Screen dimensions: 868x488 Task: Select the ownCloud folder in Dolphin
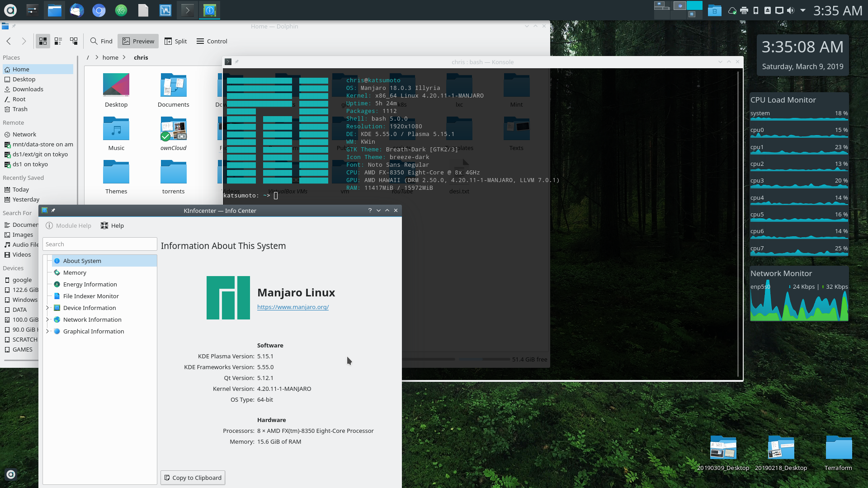[x=174, y=134]
